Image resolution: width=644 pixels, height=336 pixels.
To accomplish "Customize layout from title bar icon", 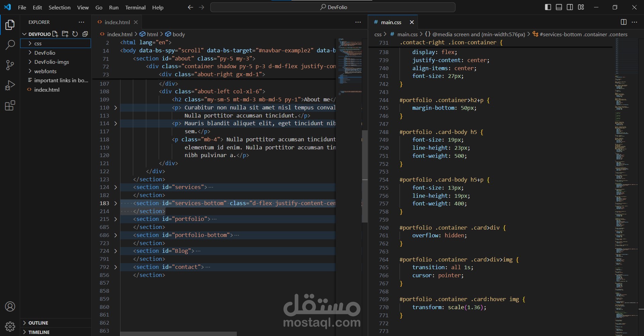I will [581, 7].
